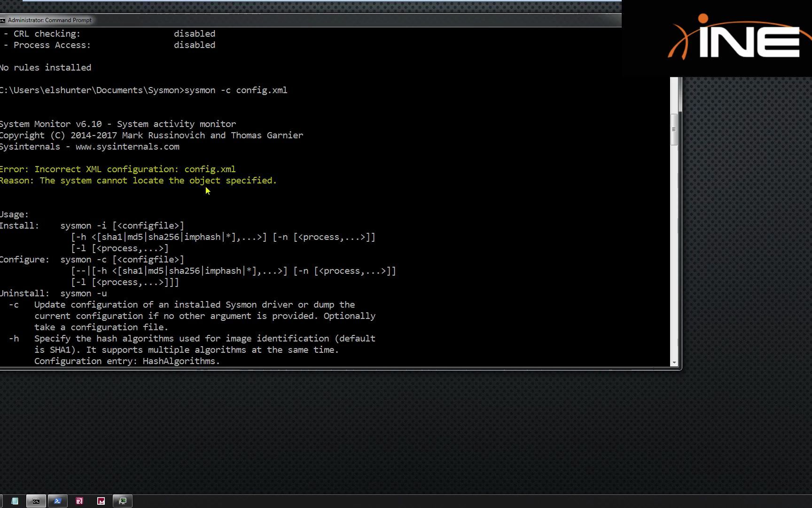Click the 'Reason: The system cannot locate' line
This screenshot has width=812, height=508.
[138, 181]
